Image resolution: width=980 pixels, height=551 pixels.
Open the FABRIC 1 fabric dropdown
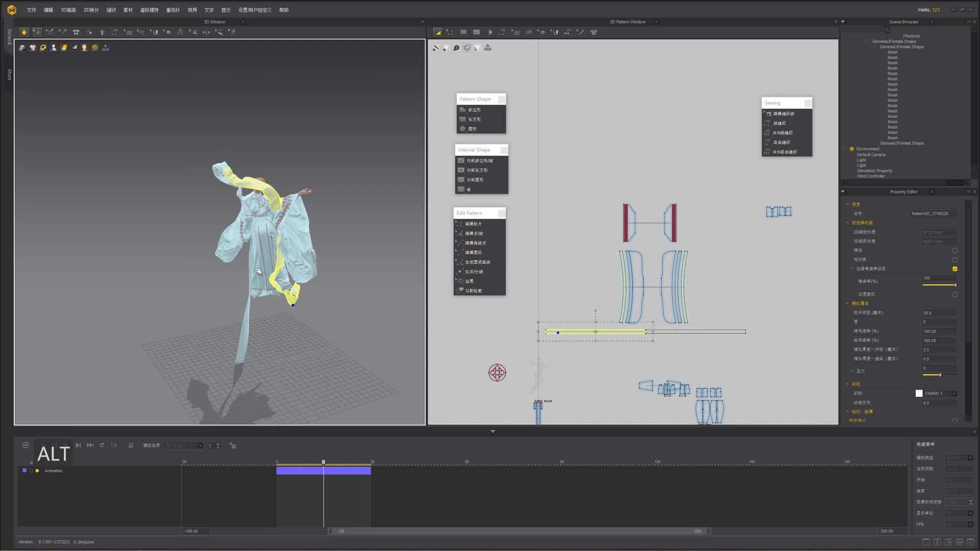point(954,393)
